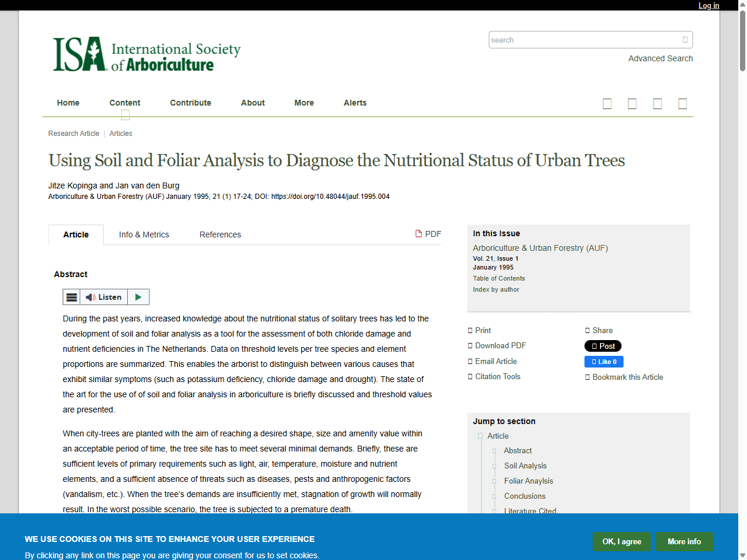Open Advanced Search
The image size is (747, 560).
660,58
